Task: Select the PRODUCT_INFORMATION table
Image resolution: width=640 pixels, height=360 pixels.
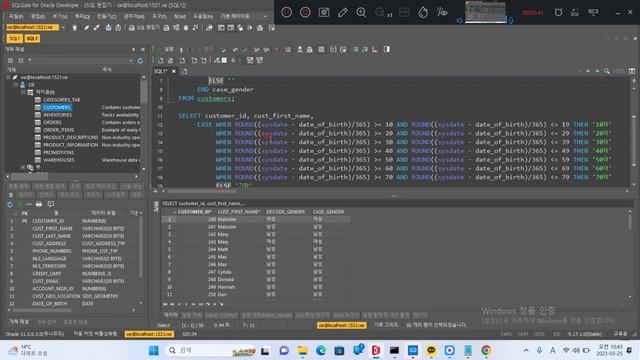Action: 71,145
